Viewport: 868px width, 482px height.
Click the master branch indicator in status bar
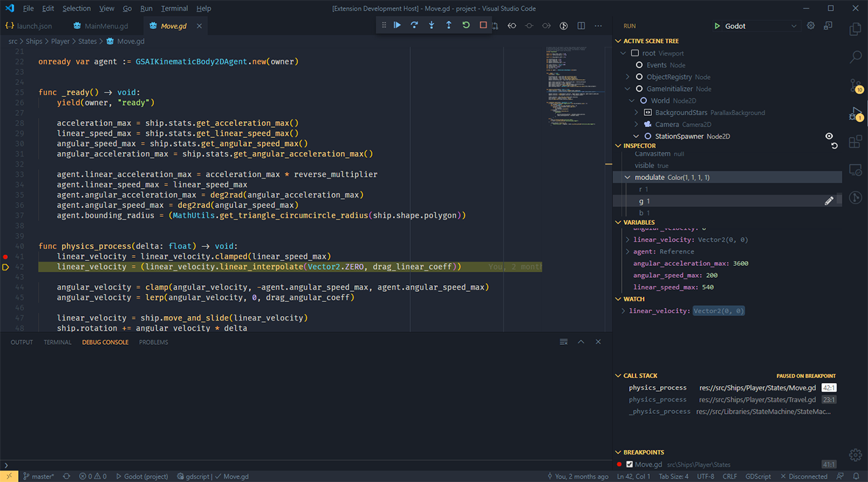pos(37,476)
